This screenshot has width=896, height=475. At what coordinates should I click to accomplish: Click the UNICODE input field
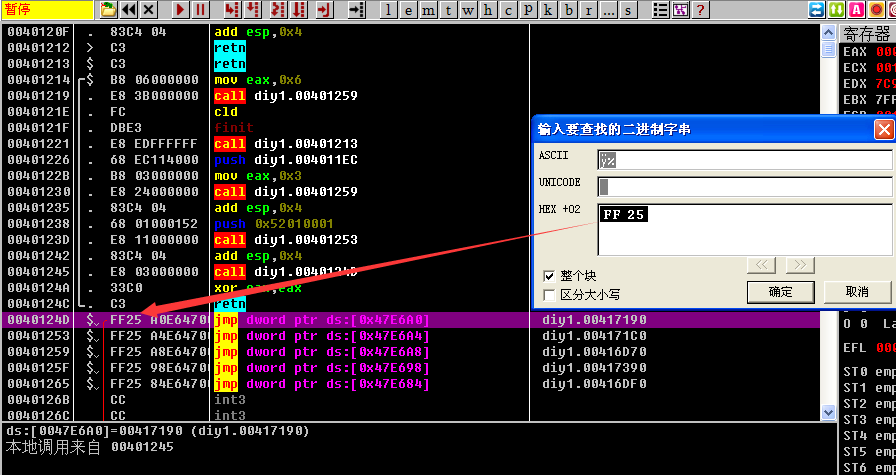coord(745,186)
